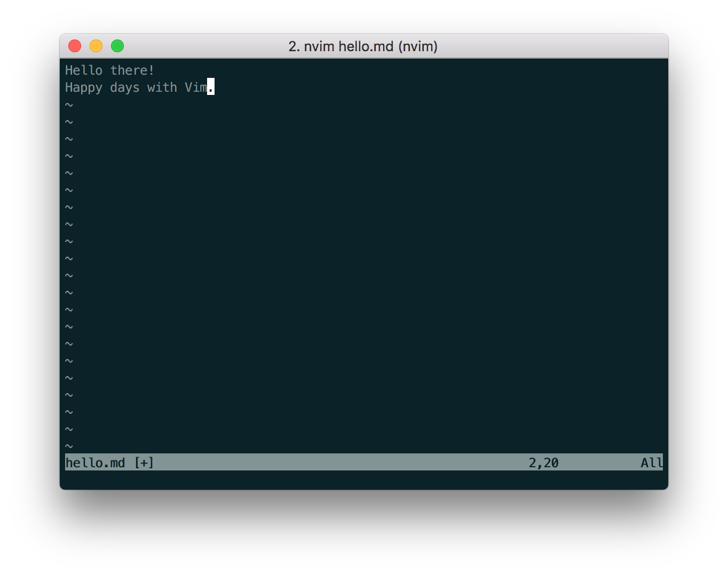Click the '[+]' modified flag in status line
Viewport: 728px width, 575px height.
144,462
